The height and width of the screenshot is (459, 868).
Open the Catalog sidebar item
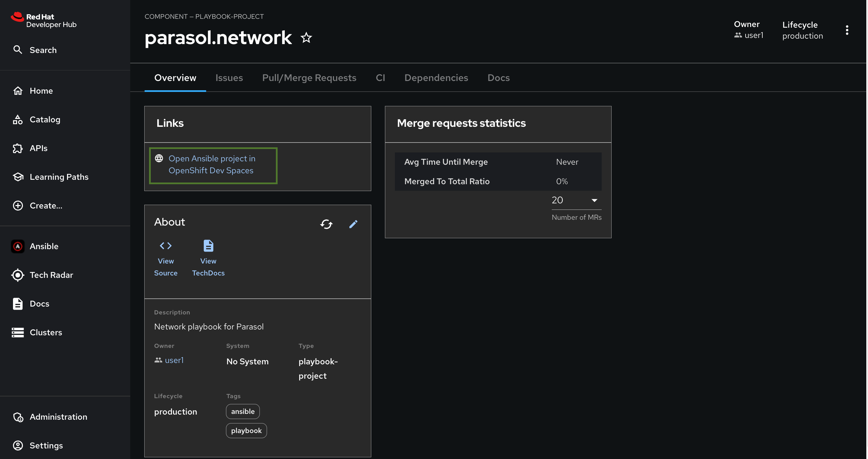(x=45, y=120)
